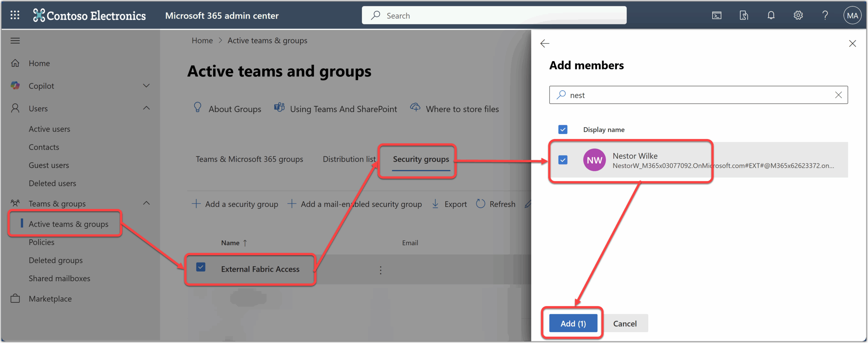
Task: Uncheck the External Fabric Access row checkbox
Action: (201, 267)
